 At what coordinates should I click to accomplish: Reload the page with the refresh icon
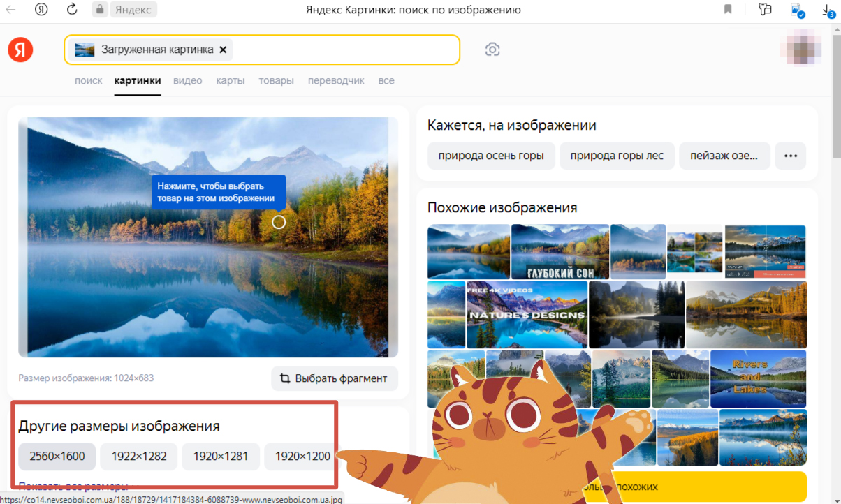point(72,10)
